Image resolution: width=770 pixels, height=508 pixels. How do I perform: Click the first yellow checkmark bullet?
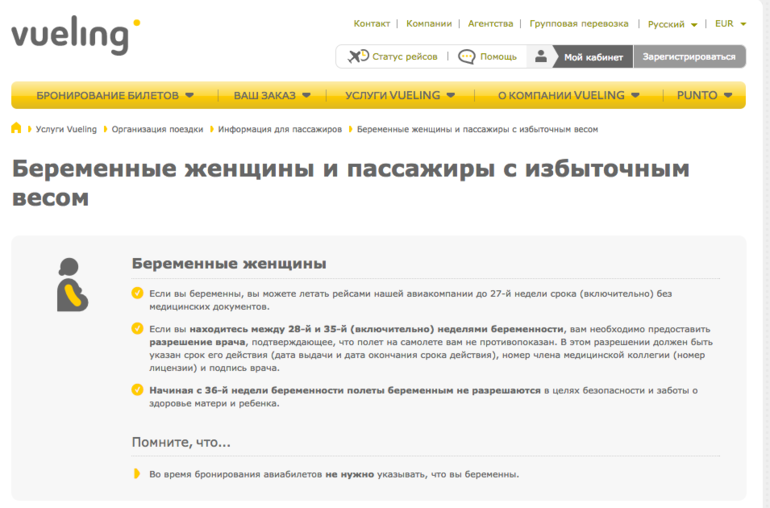pos(137,293)
